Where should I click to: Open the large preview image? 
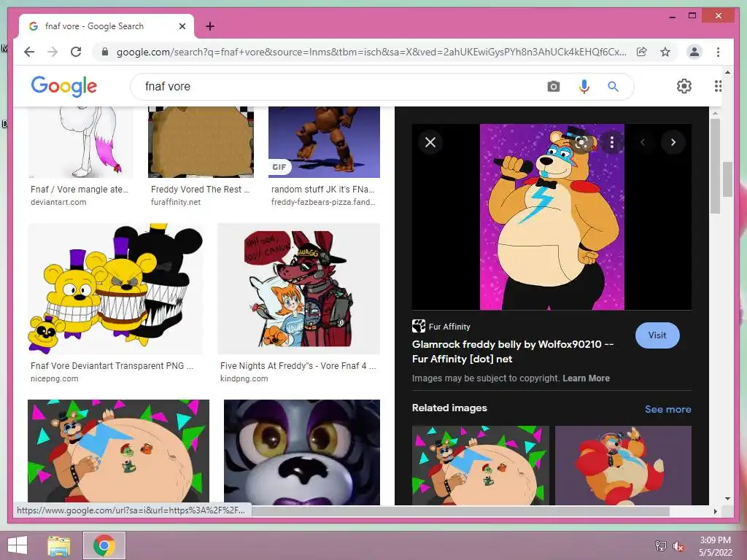[x=551, y=217]
